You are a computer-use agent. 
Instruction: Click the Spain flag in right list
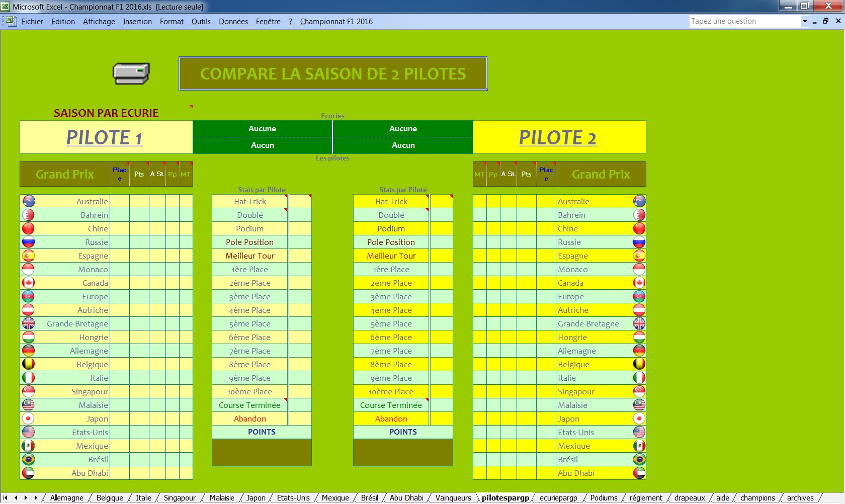[x=639, y=256]
